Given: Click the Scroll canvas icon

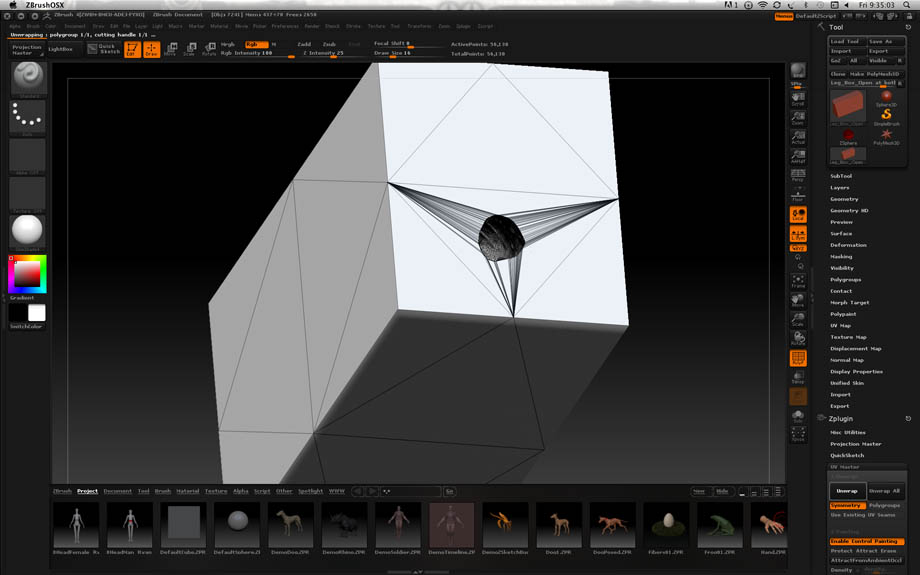Looking at the screenshot, I should (798, 99).
